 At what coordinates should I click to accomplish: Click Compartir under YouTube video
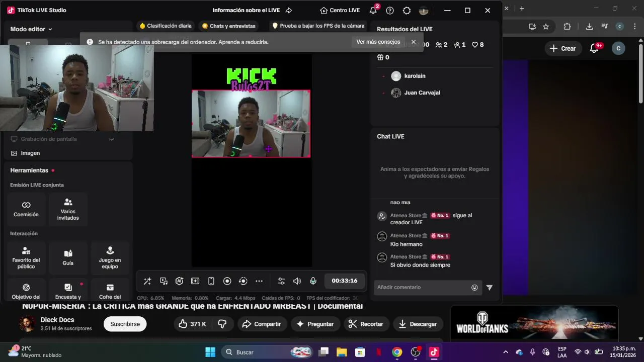[262, 324]
